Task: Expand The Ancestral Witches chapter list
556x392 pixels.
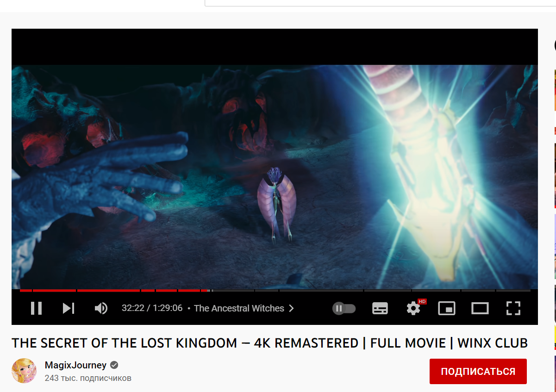Action: point(239,308)
